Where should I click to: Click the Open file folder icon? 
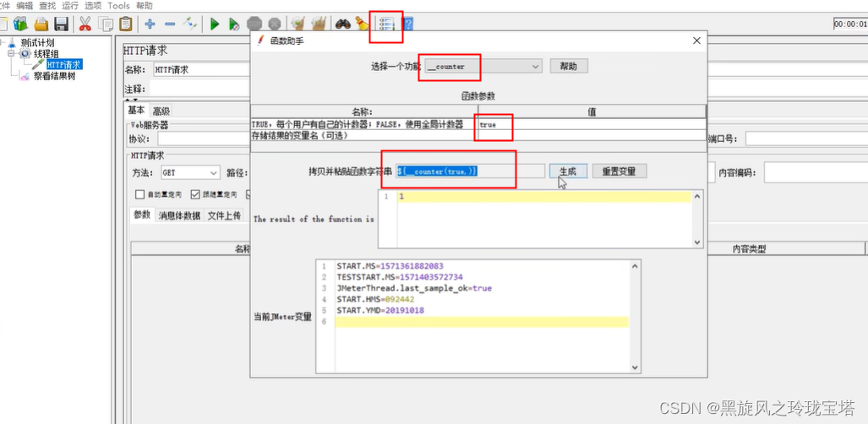click(41, 24)
